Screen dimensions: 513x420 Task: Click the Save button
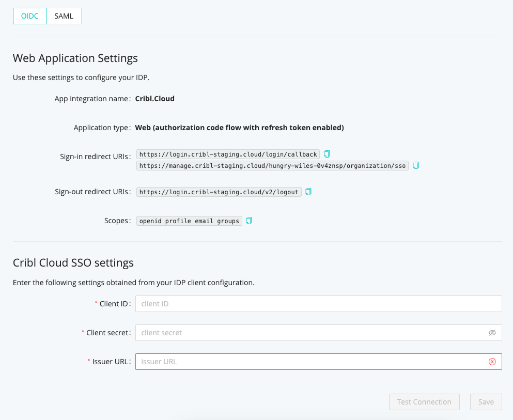click(x=486, y=402)
